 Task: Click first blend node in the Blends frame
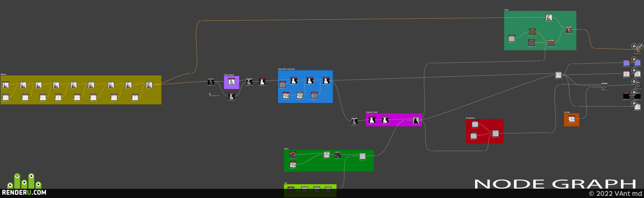click(x=6, y=85)
